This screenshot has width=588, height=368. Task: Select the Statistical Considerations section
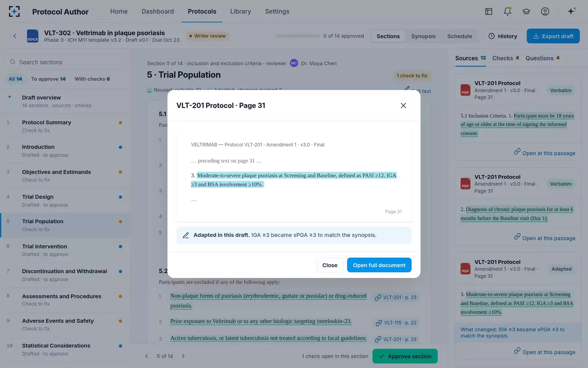(65, 349)
